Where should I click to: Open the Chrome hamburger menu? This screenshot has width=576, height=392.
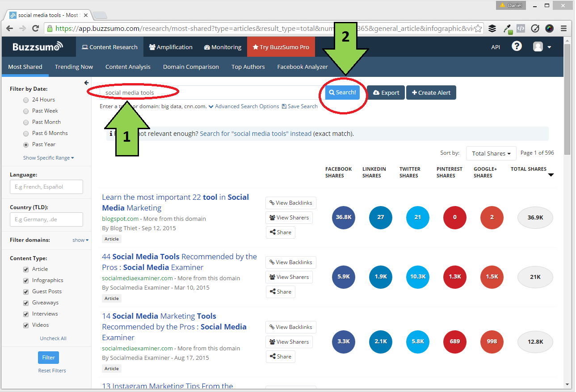[564, 29]
